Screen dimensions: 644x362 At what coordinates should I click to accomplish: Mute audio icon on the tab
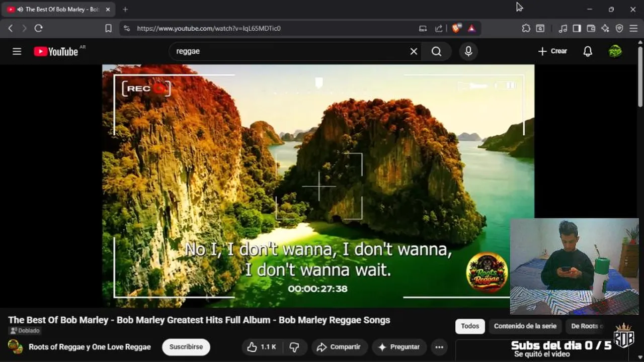click(x=20, y=9)
